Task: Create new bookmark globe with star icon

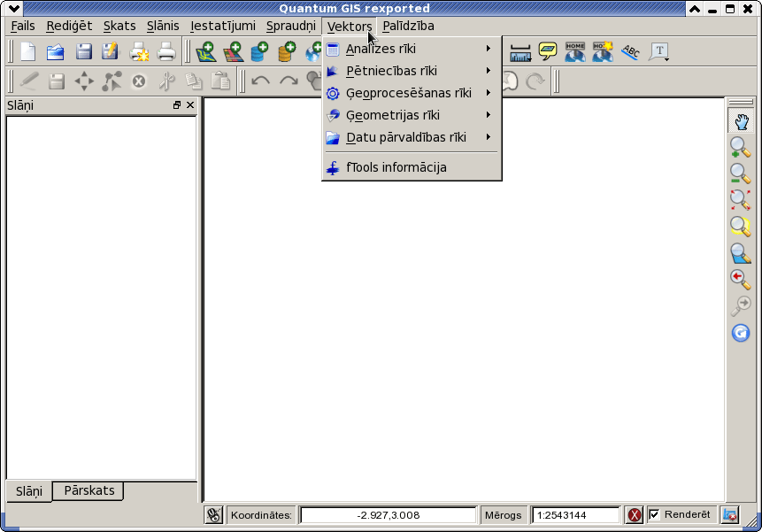Action: (603, 51)
